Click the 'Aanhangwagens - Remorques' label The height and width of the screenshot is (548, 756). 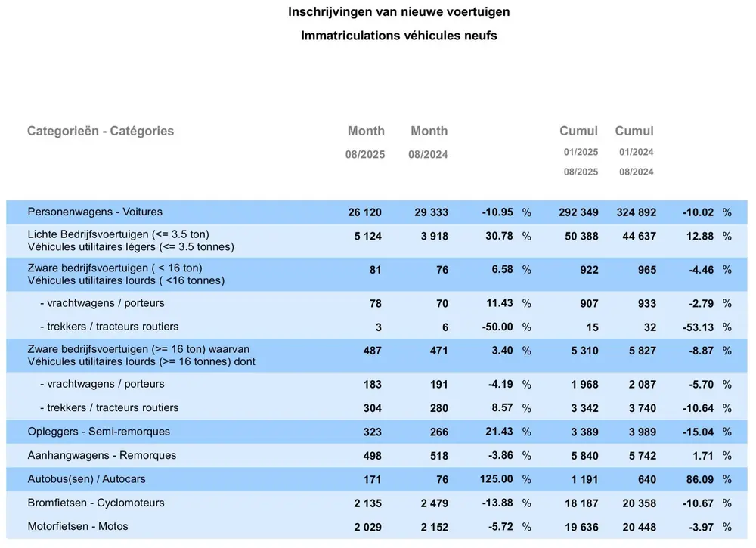click(x=102, y=455)
